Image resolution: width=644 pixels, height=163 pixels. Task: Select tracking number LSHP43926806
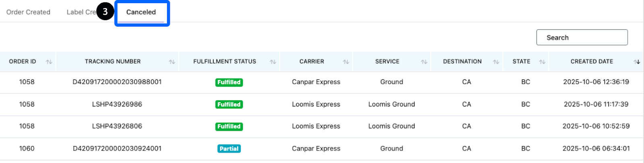pos(117,126)
